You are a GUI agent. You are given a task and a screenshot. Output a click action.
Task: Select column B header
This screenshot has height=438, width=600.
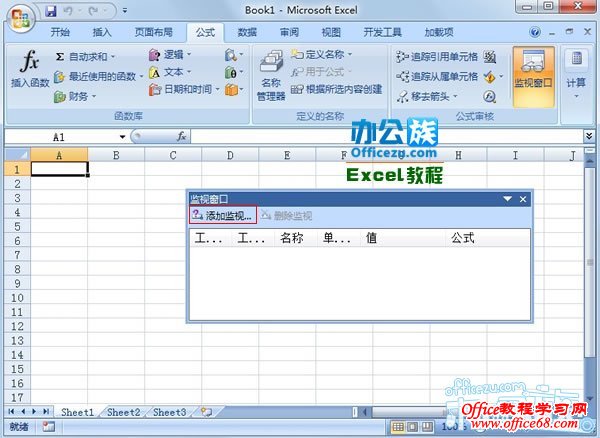click(x=116, y=155)
